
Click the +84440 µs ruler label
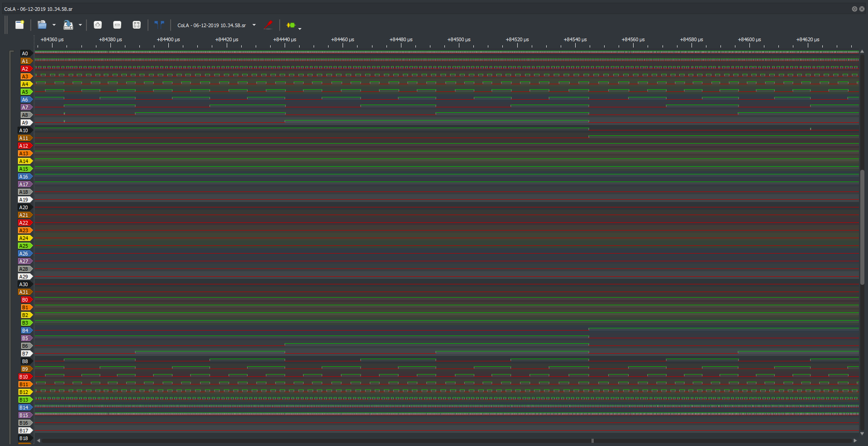285,39
